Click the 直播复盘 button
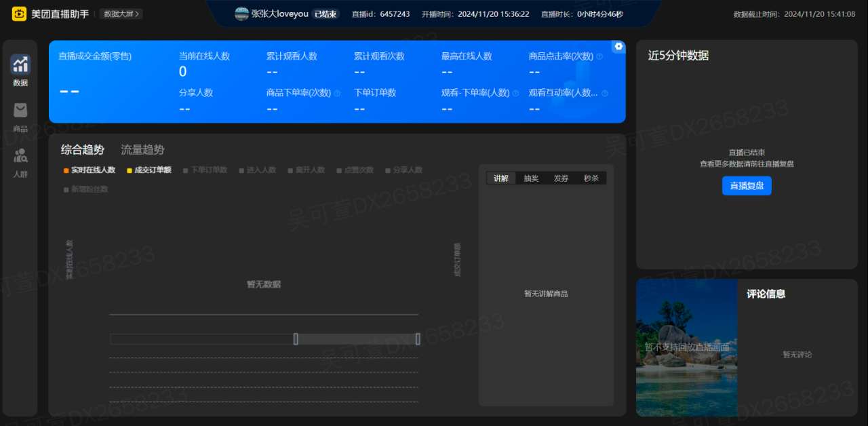Viewport: 868px width, 426px height. click(747, 186)
